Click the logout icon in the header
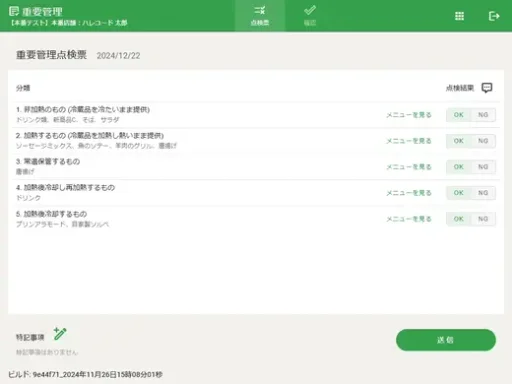 click(x=494, y=16)
